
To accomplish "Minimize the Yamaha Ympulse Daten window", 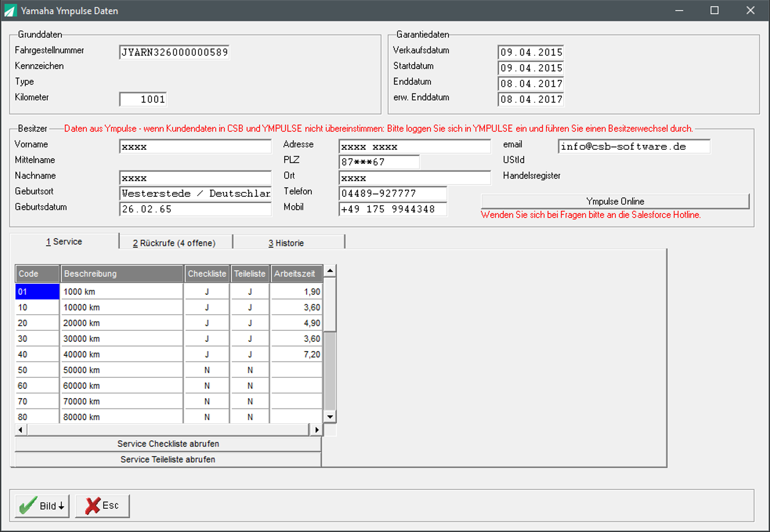I will [x=678, y=10].
